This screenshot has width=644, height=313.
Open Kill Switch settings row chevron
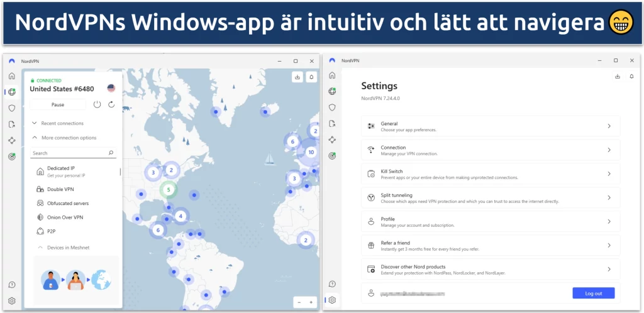coord(609,174)
